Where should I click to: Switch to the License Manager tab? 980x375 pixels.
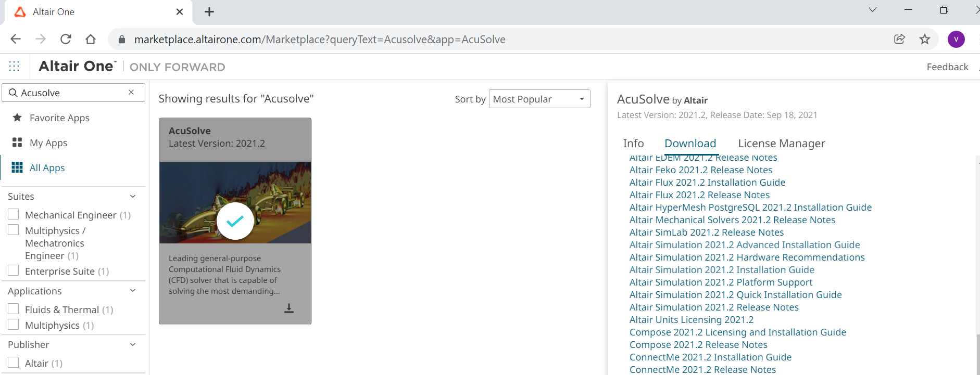point(781,144)
